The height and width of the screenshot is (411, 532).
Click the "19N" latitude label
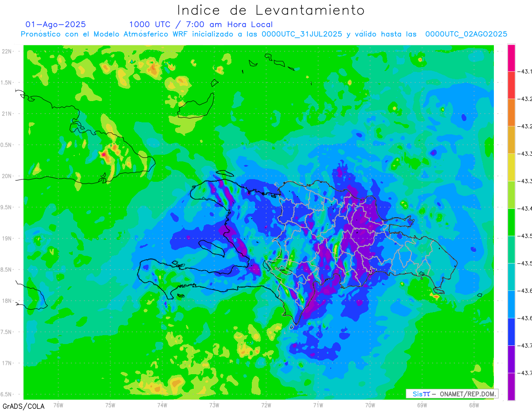(x=7, y=239)
